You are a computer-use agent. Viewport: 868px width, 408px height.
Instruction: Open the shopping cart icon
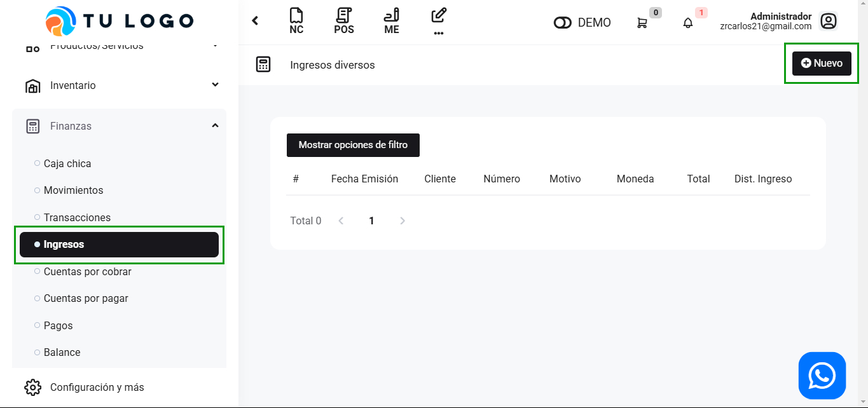pos(642,23)
